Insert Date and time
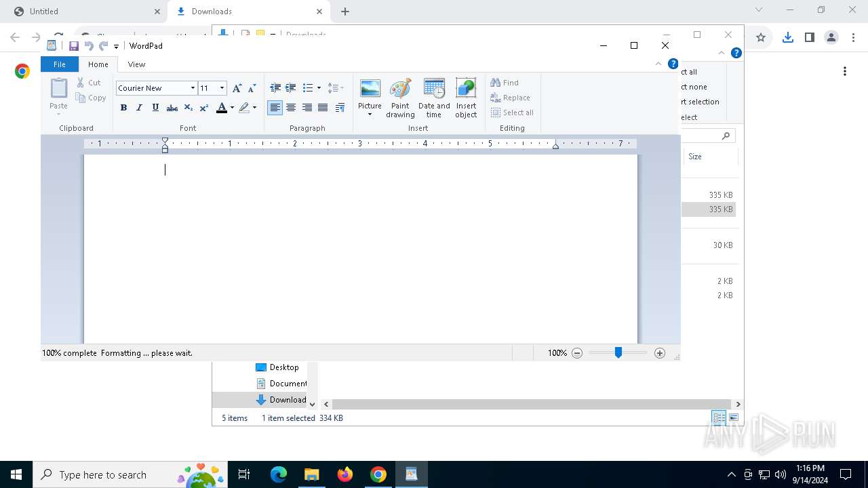This screenshot has height=488, width=868. click(434, 98)
